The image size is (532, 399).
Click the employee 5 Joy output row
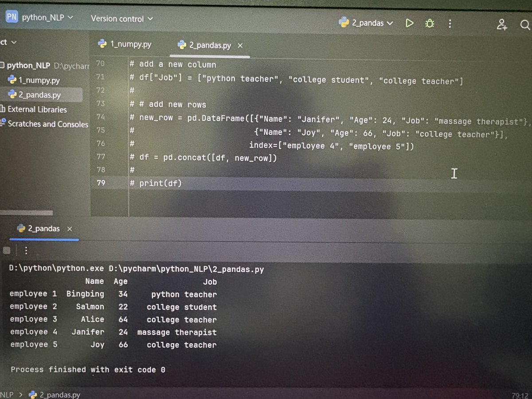click(113, 344)
